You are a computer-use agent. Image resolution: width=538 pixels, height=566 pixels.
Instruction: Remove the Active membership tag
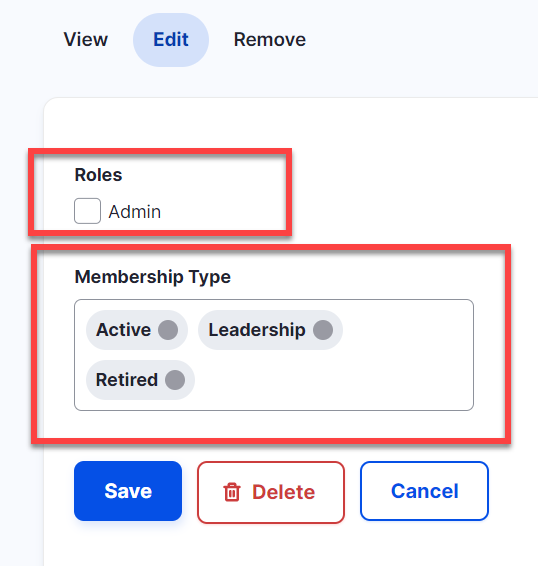click(168, 330)
